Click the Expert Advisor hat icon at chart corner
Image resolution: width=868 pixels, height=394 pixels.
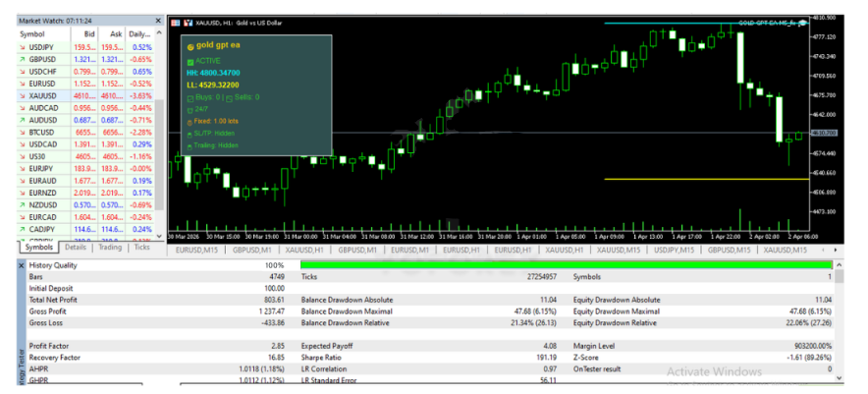(802, 24)
